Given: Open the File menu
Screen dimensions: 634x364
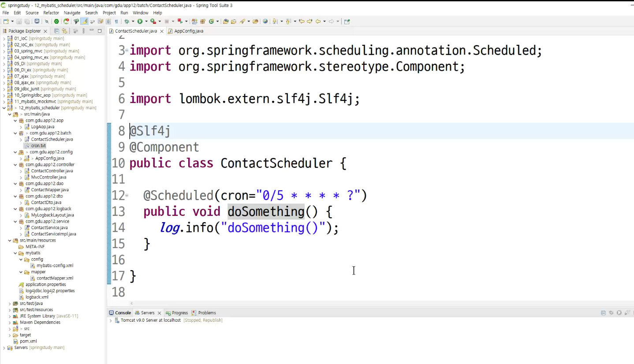Looking at the screenshot, I should (5, 13).
